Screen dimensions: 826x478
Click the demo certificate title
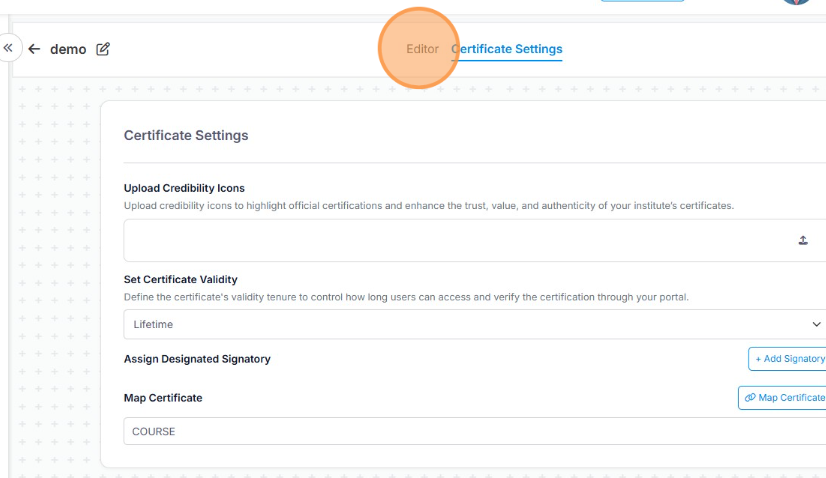[x=68, y=49]
